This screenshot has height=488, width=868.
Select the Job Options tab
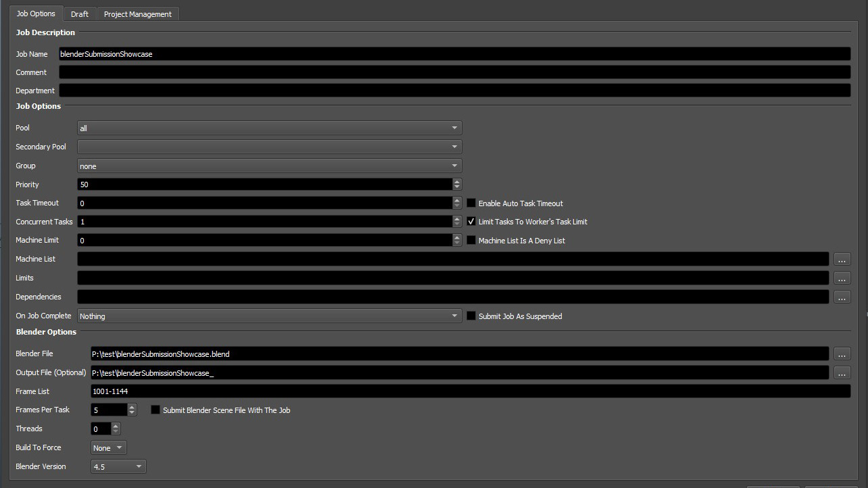(37, 13)
